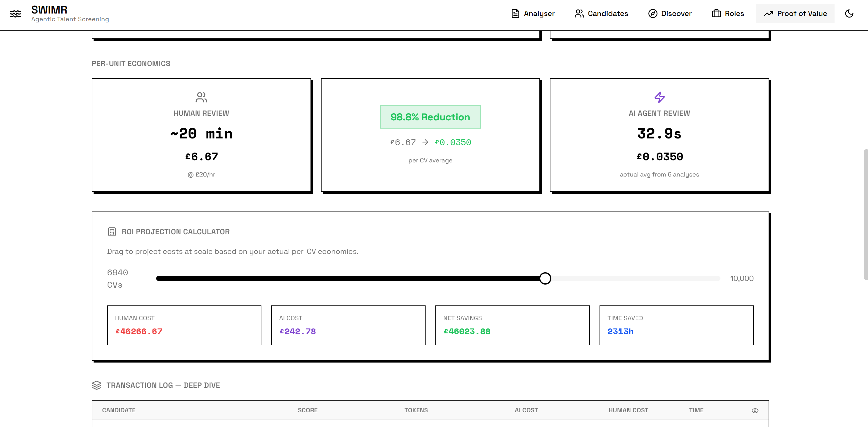Click the SWIMR brand title

pos(49,10)
